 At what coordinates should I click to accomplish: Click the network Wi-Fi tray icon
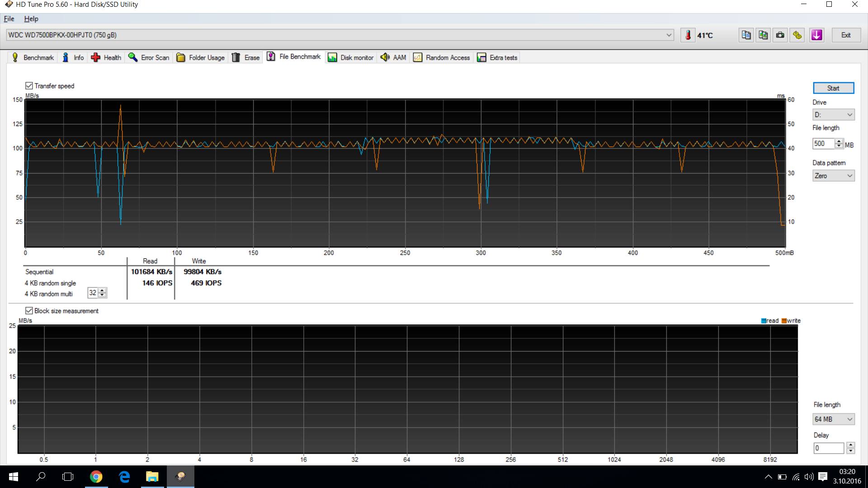coord(796,477)
